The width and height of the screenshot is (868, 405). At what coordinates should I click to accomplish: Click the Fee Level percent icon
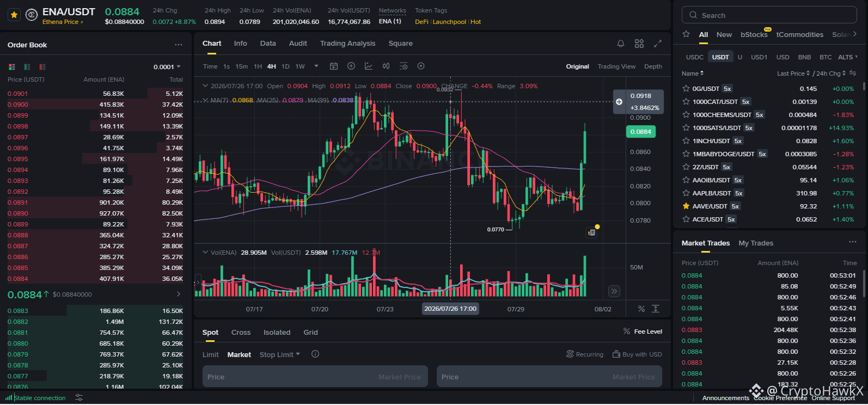point(627,331)
